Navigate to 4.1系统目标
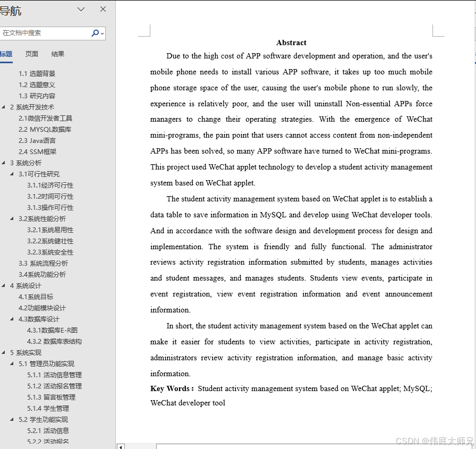This screenshot has height=449, width=476. (36, 296)
